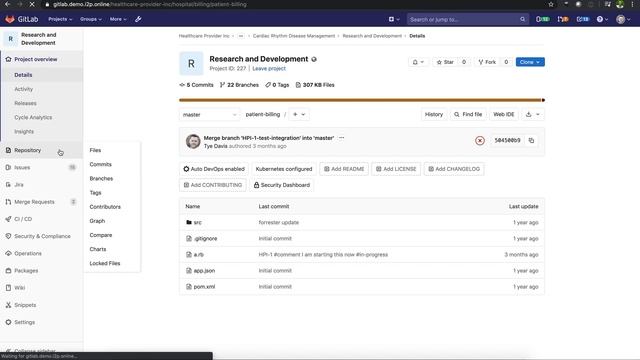Click the Find file button

(x=468, y=115)
